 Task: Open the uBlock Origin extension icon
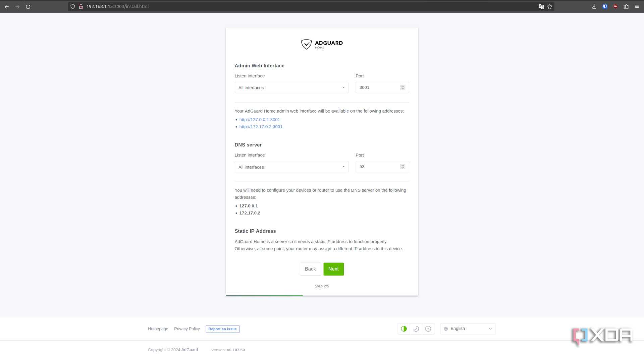point(615,6)
